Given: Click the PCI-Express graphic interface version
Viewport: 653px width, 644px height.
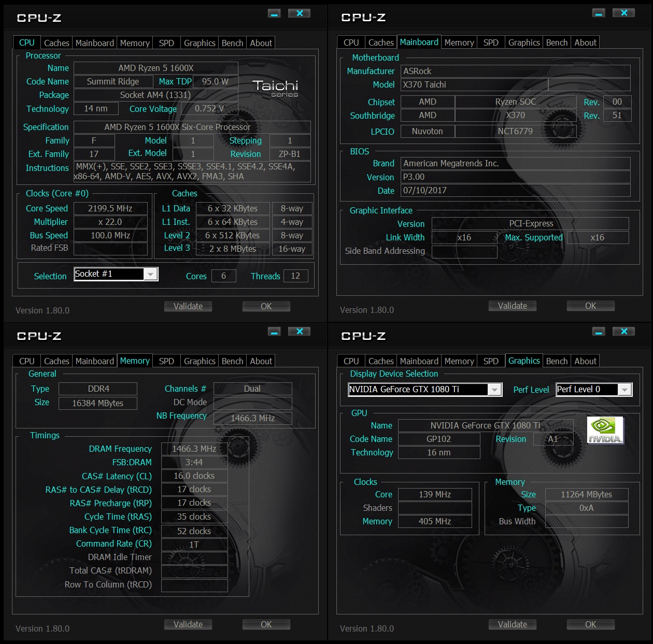Looking at the screenshot, I should (531, 223).
